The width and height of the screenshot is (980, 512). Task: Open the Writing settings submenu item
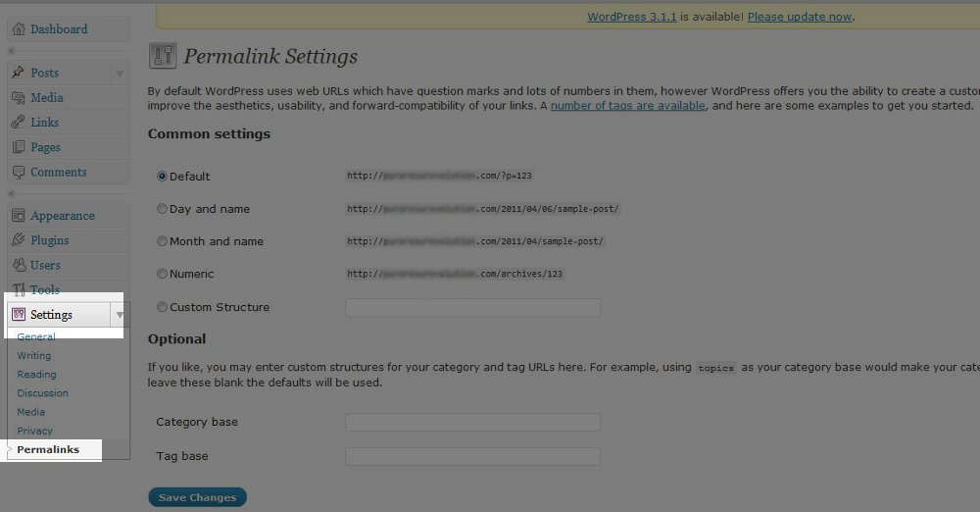[x=34, y=356]
